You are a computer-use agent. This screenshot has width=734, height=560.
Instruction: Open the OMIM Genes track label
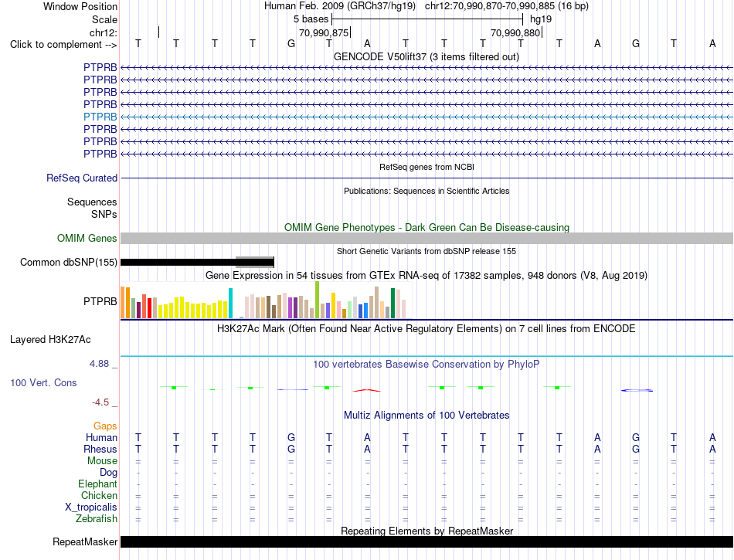[87, 238]
